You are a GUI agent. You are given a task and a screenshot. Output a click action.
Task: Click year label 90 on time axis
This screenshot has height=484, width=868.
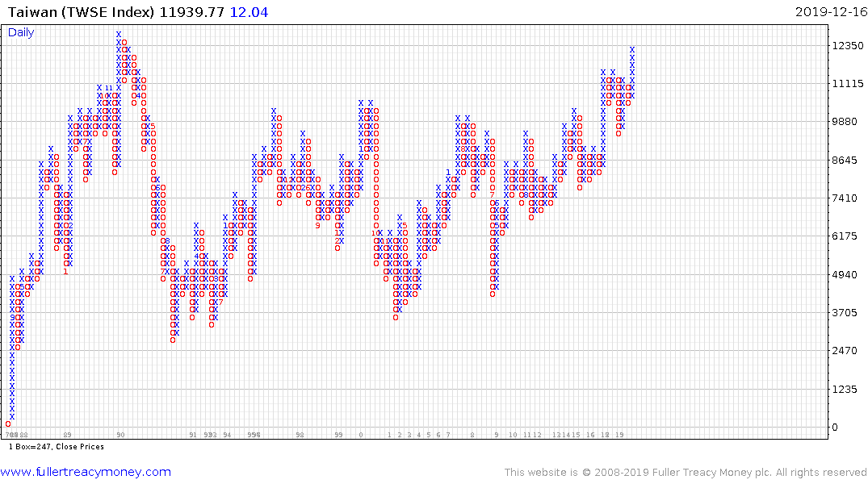pos(120,435)
